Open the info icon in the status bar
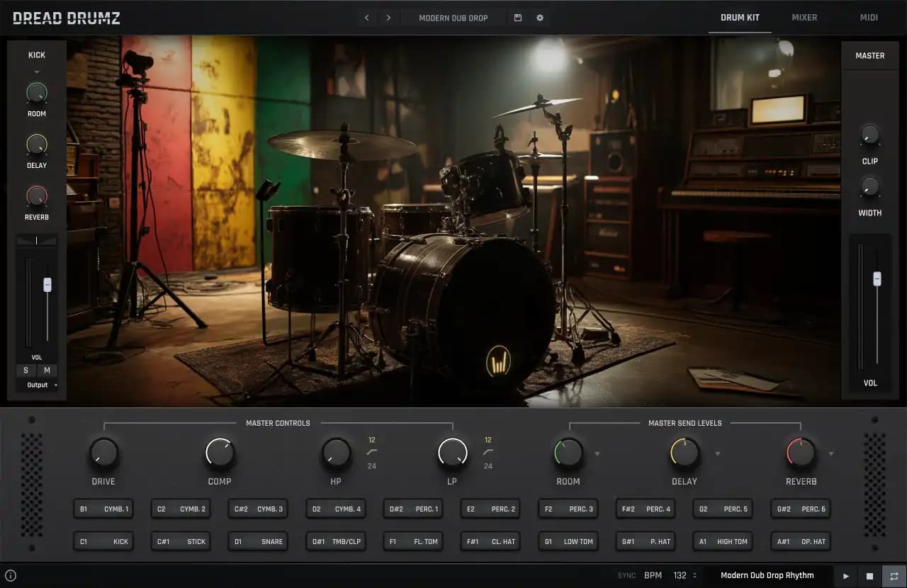 [11, 575]
